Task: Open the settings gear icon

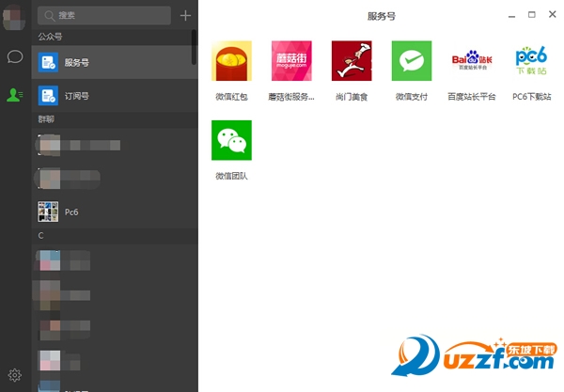Action: pos(15,375)
